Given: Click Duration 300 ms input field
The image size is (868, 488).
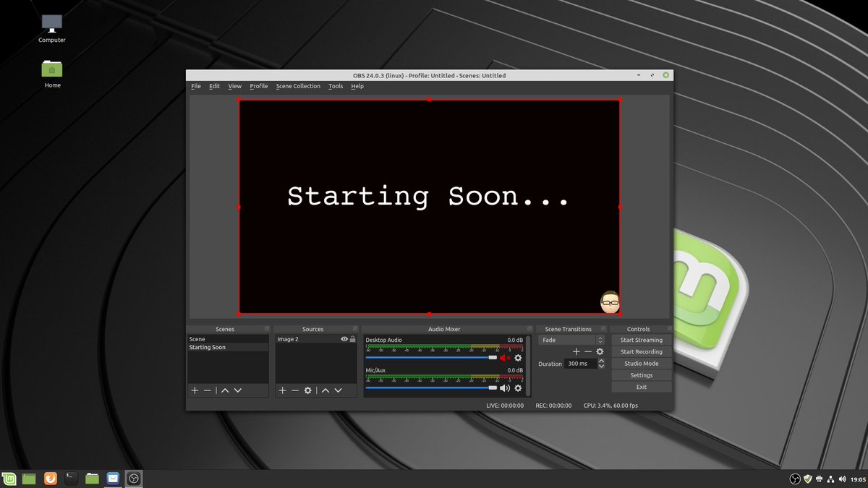Looking at the screenshot, I should pos(581,364).
